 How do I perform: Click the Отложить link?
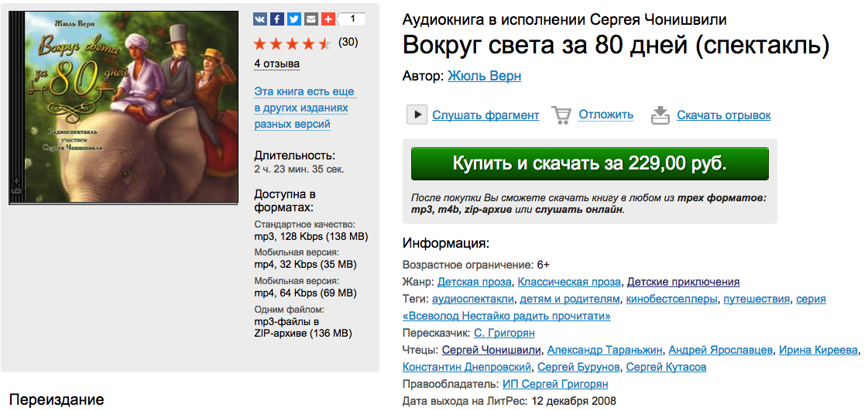click(x=606, y=115)
